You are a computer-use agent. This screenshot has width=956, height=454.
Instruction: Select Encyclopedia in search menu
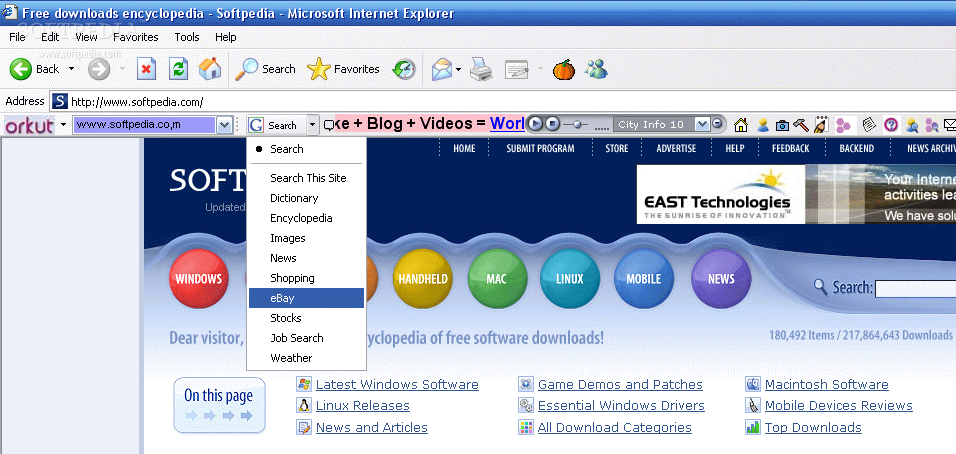[306, 218]
